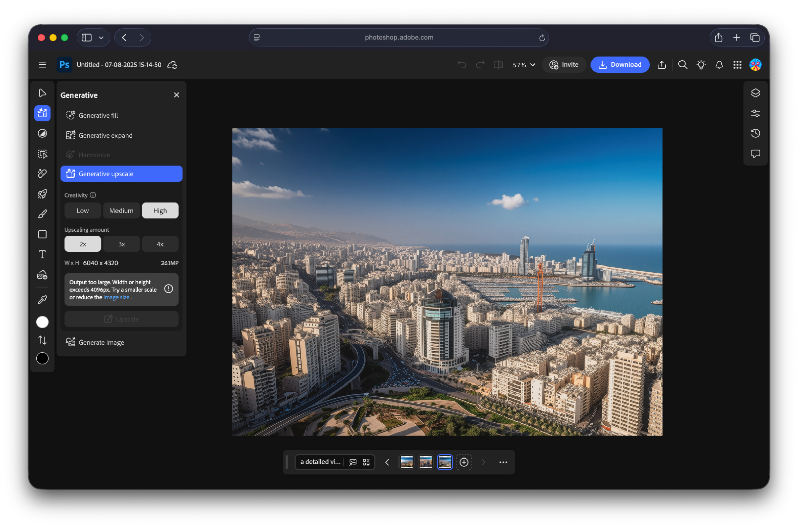This screenshot has height=532, width=798.
Task: Select the Type tool
Action: click(x=42, y=254)
